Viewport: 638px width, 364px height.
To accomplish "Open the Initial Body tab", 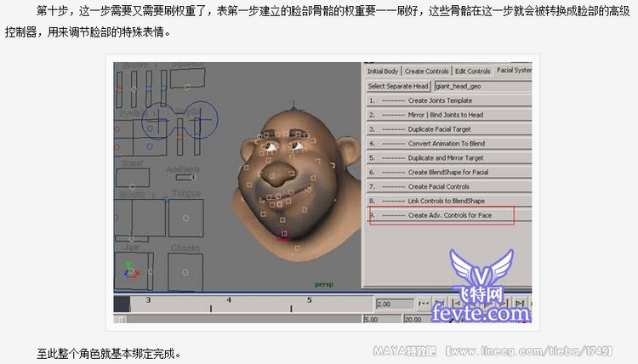I will click(383, 71).
